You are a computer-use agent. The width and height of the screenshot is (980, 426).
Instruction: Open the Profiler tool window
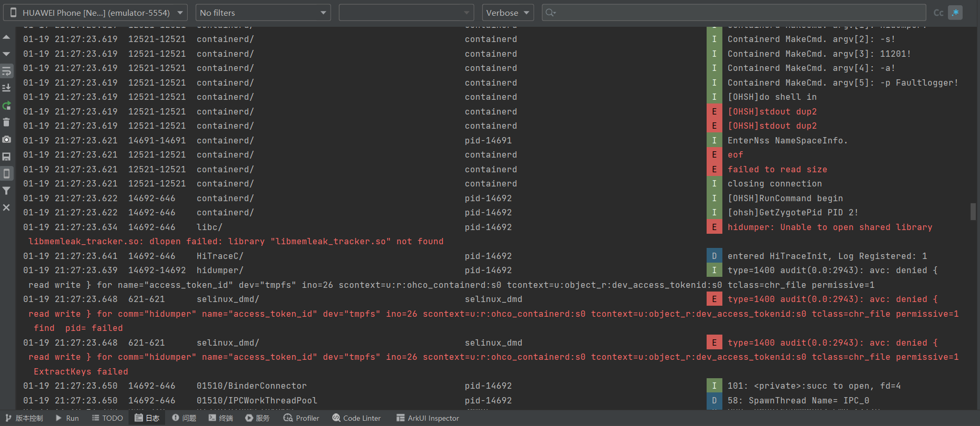pos(301,418)
